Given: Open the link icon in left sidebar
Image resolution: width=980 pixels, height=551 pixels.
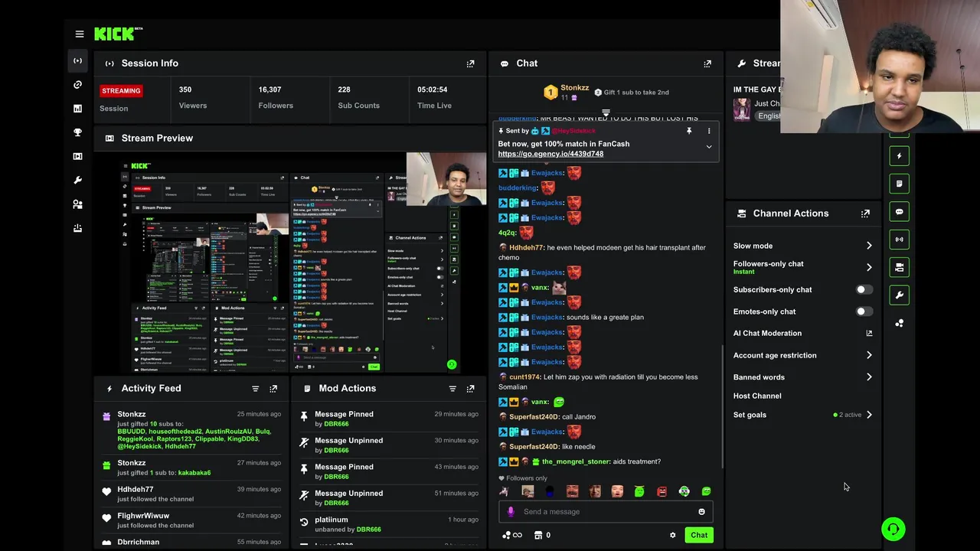Looking at the screenshot, I should (x=77, y=85).
